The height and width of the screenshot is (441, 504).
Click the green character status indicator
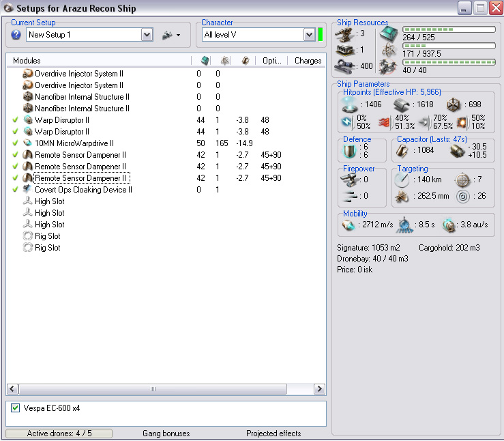coord(320,34)
